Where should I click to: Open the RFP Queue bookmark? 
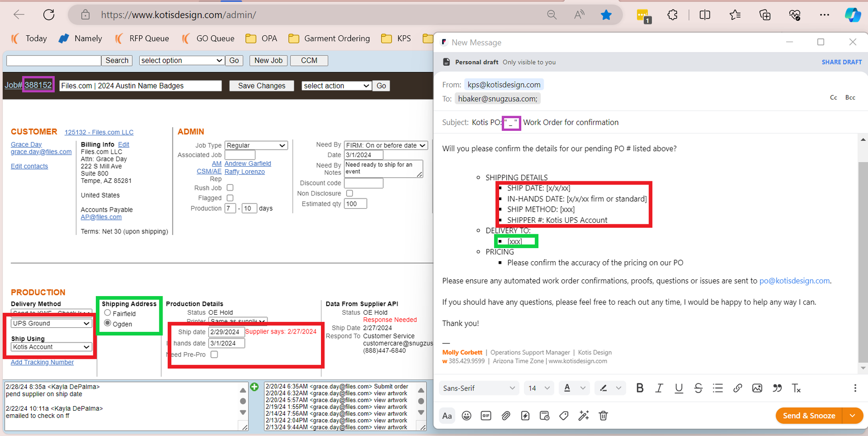142,38
